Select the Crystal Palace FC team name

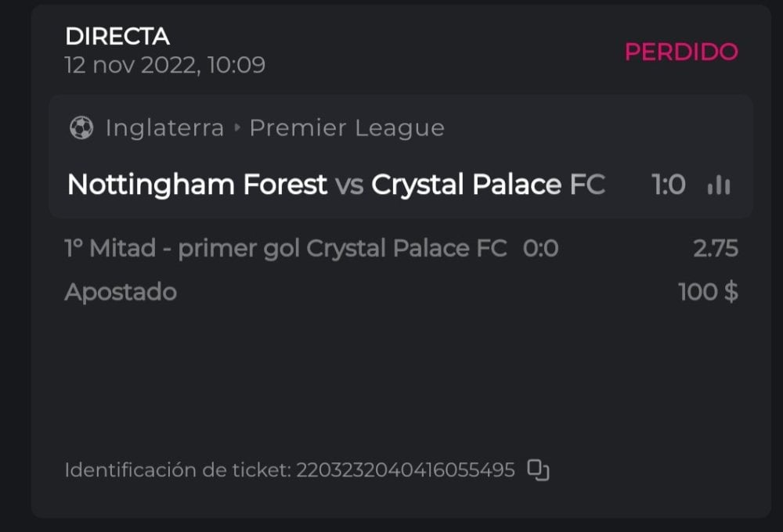488,185
